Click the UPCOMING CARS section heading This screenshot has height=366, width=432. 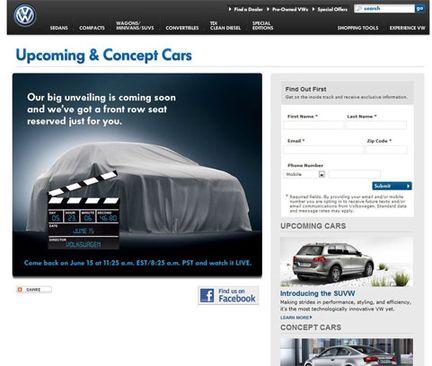pyautogui.click(x=313, y=226)
